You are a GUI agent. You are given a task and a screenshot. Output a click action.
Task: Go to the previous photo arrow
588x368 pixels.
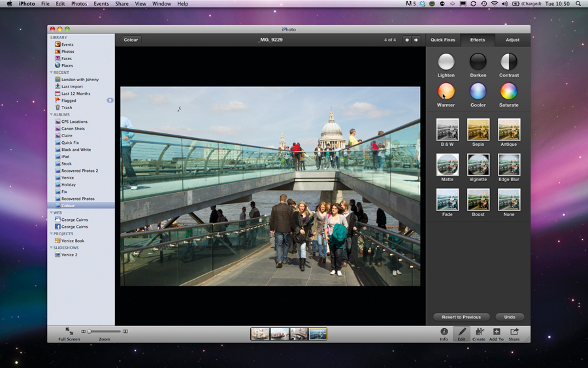(x=407, y=40)
